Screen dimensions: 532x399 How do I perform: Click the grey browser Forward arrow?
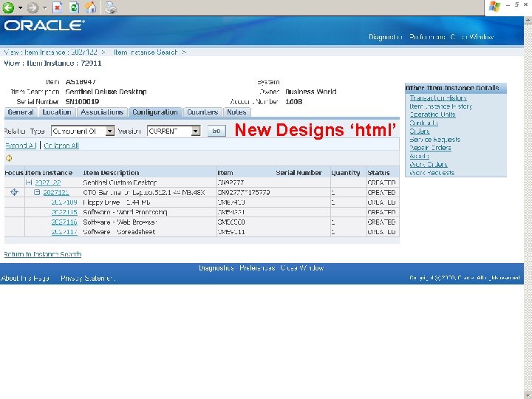click(33, 8)
